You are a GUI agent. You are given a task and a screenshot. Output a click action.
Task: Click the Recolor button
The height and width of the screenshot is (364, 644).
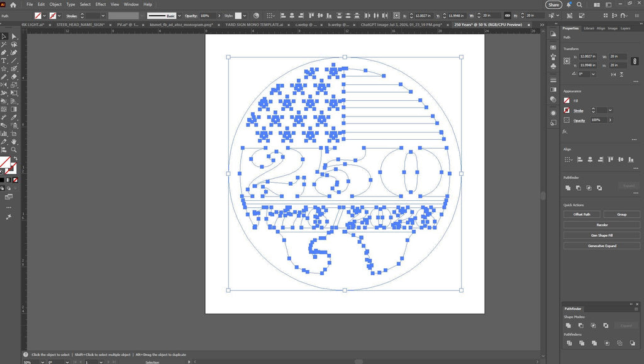(602, 225)
